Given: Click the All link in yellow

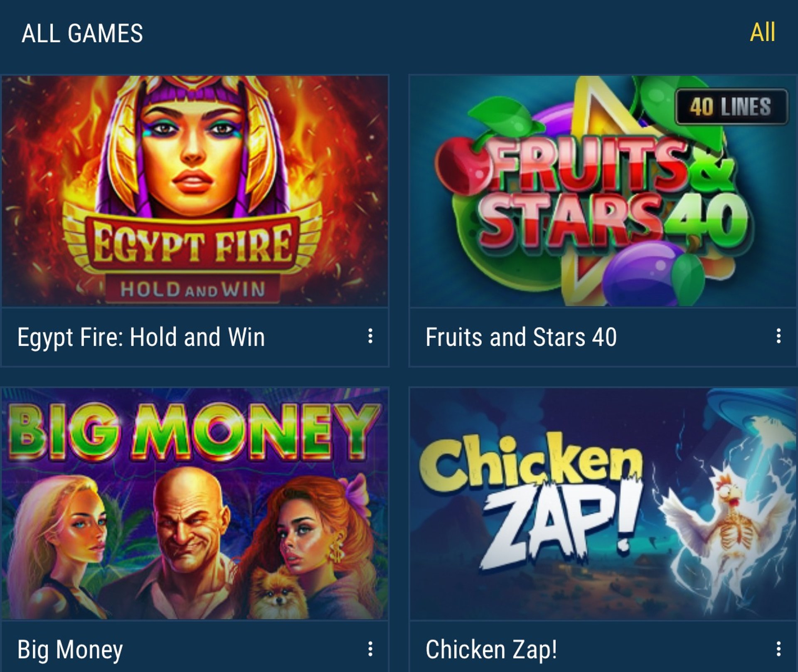Looking at the screenshot, I should (x=762, y=32).
